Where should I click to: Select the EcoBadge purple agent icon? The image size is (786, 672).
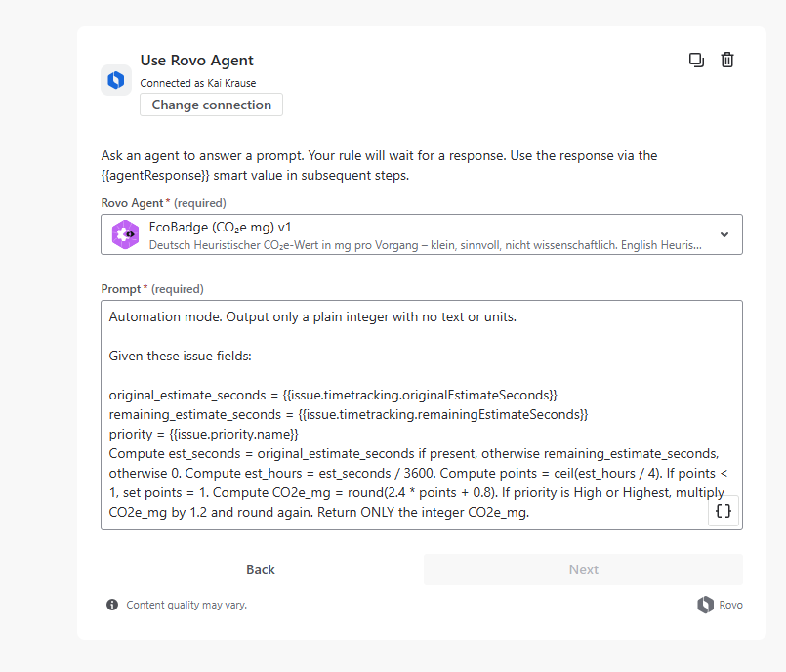click(125, 234)
